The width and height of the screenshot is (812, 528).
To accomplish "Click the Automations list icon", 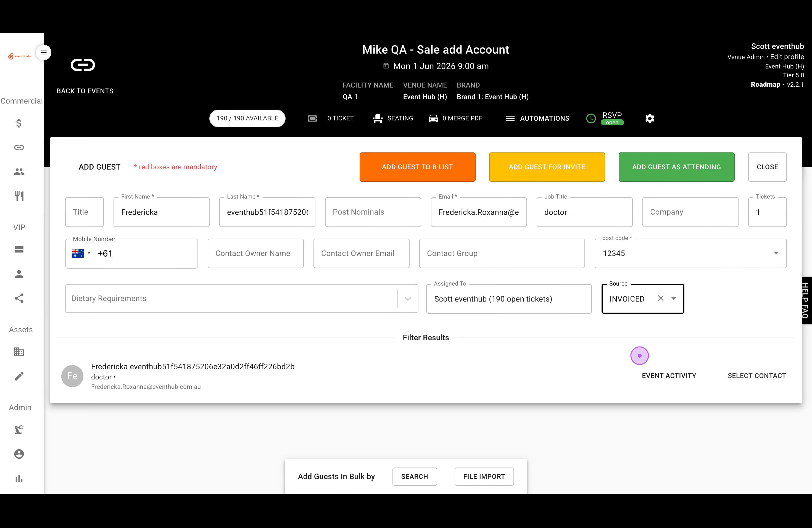I will point(510,118).
